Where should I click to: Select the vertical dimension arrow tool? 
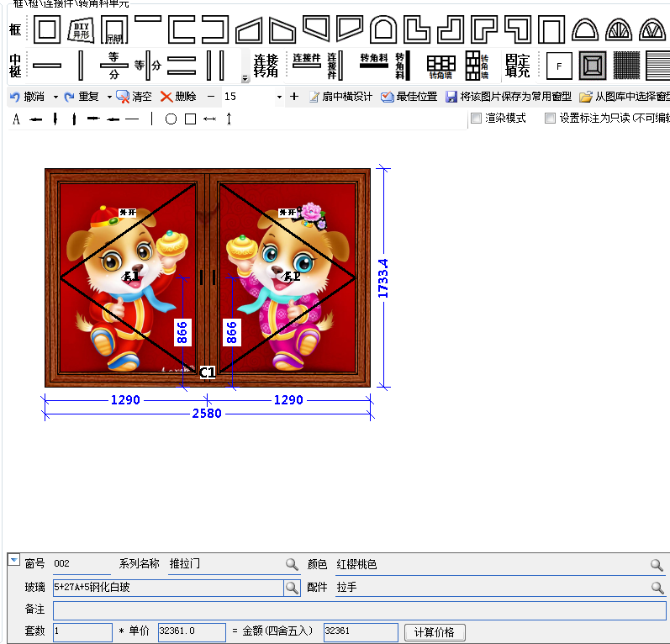pos(229,119)
